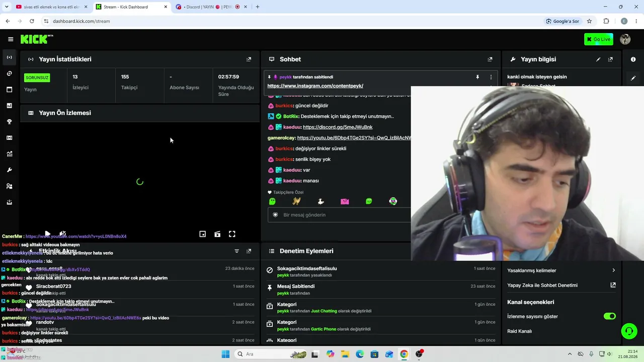Pick the pink square emote
The height and width of the screenshot is (362, 644).
345,201
